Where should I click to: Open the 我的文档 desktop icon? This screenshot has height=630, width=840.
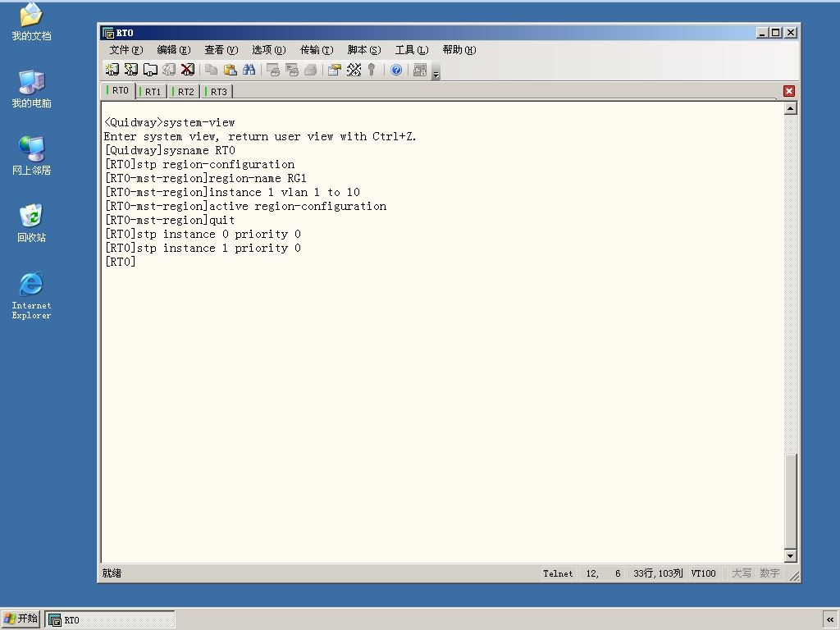tap(32, 22)
